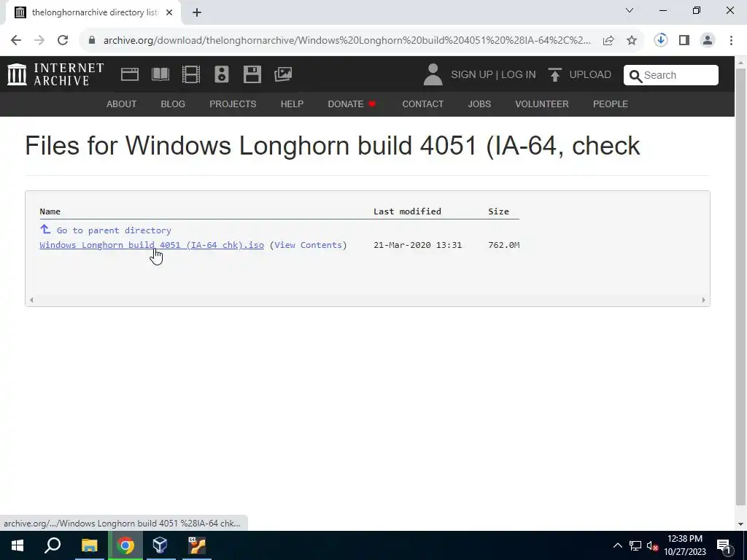
Task: Click the page vertical scrollbar thumb
Action: pyautogui.click(x=740, y=287)
